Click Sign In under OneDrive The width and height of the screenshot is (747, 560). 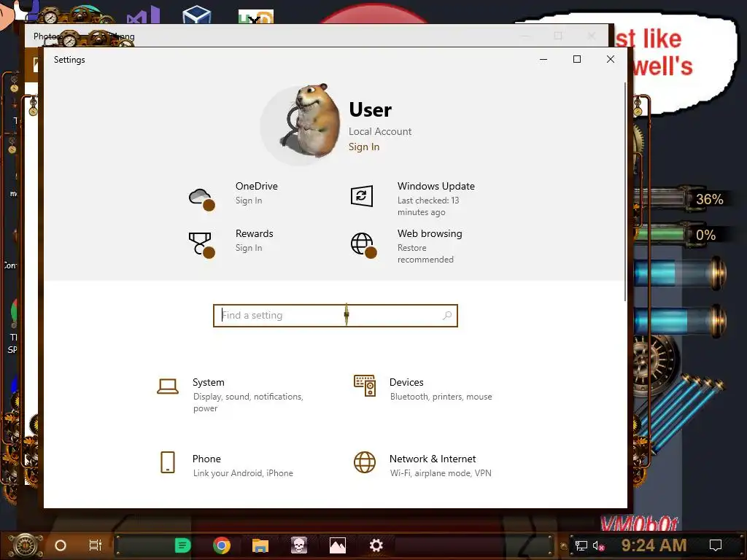point(249,201)
